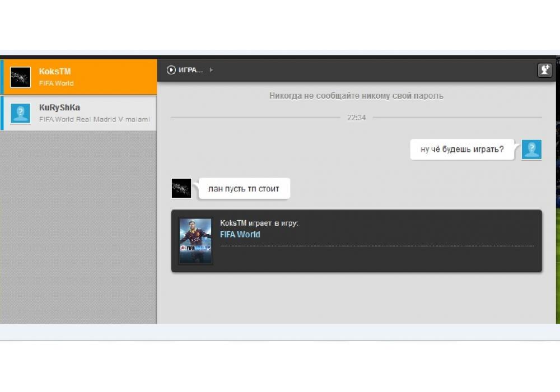
Task: Click the 'лан пусть тп стоит' message bubble
Action: point(244,189)
